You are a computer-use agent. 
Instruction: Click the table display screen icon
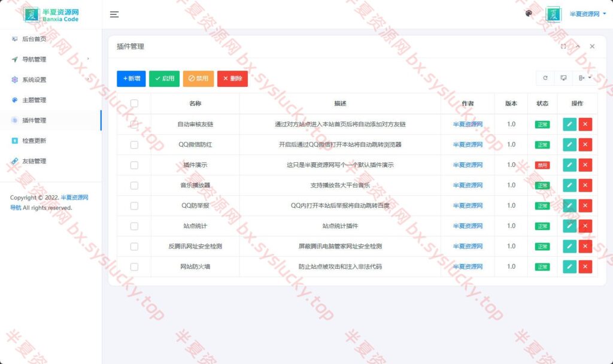tap(563, 78)
